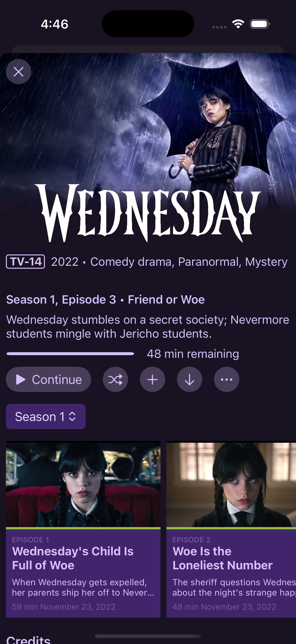Continue playing Friend or Woe
This screenshot has height=644, width=296.
(48, 379)
